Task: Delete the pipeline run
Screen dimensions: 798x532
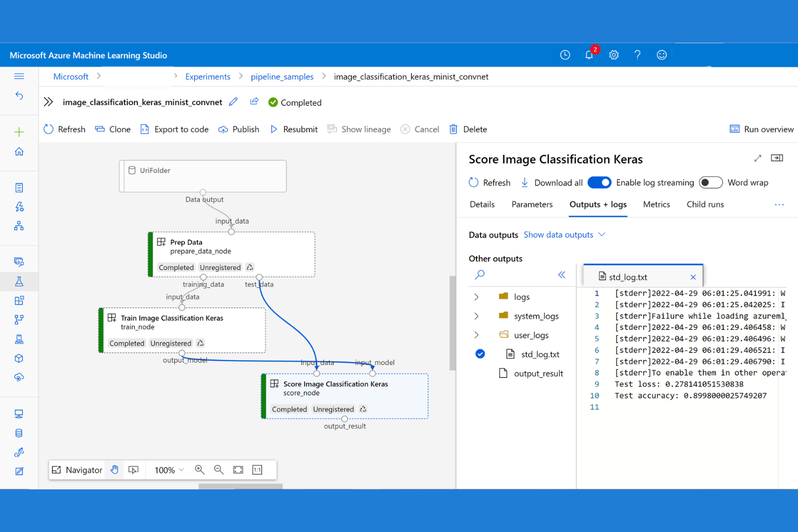Action: 468,129
